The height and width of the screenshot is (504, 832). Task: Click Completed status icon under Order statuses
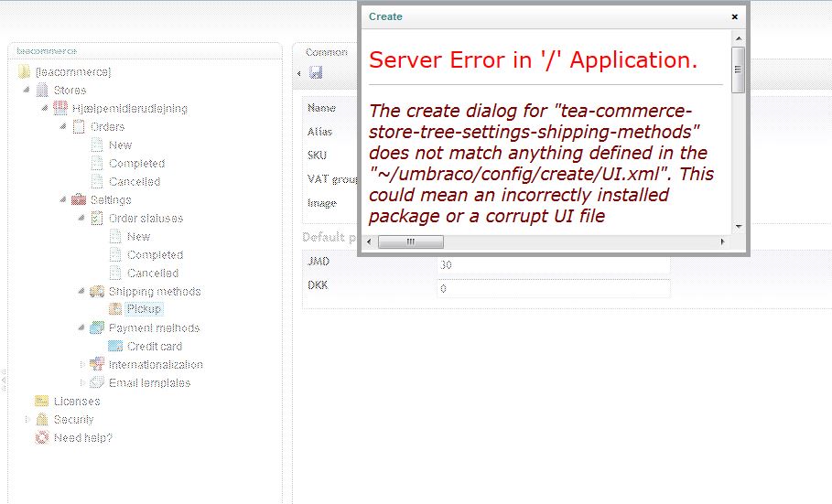coord(115,254)
